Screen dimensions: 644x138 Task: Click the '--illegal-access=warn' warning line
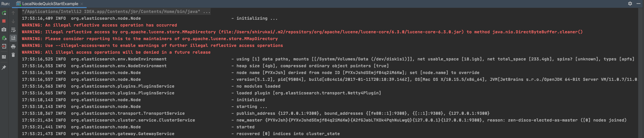click(x=153, y=46)
